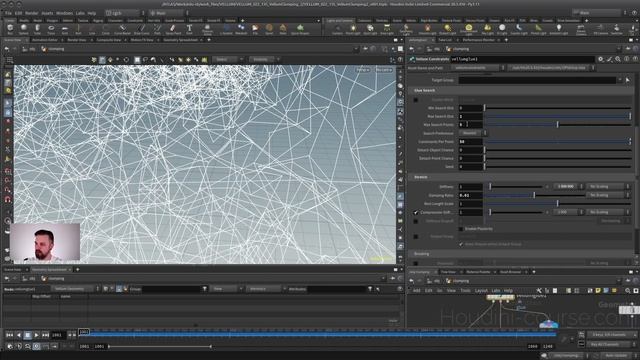
Task: Select the Grid shelf tool
Action: pos(64,29)
